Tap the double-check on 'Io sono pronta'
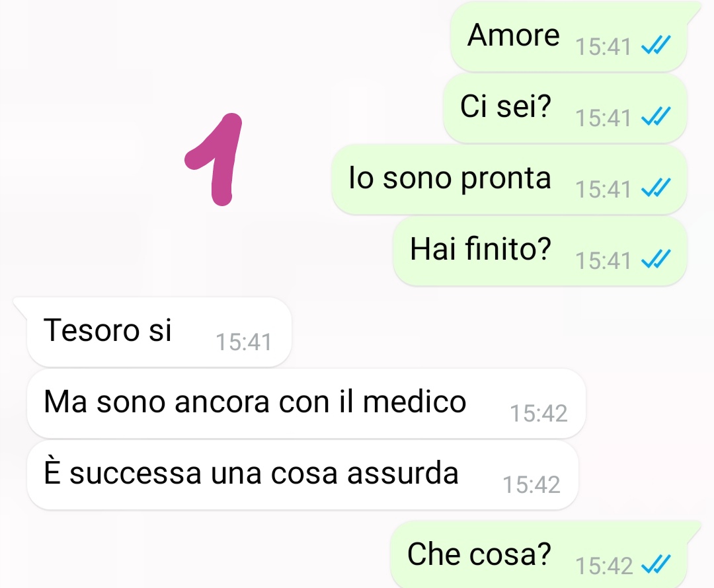The width and height of the screenshot is (714, 588). [x=656, y=188]
